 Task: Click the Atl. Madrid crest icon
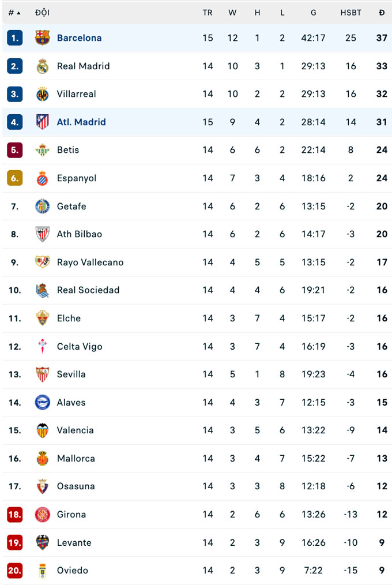[43, 122]
